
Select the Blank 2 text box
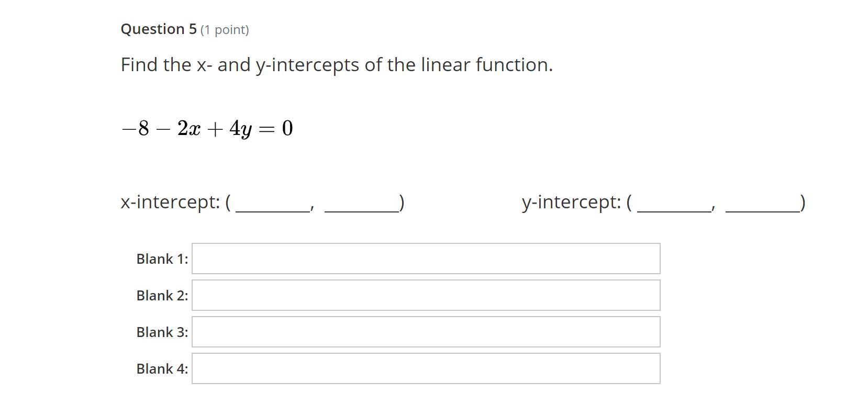coord(426,295)
